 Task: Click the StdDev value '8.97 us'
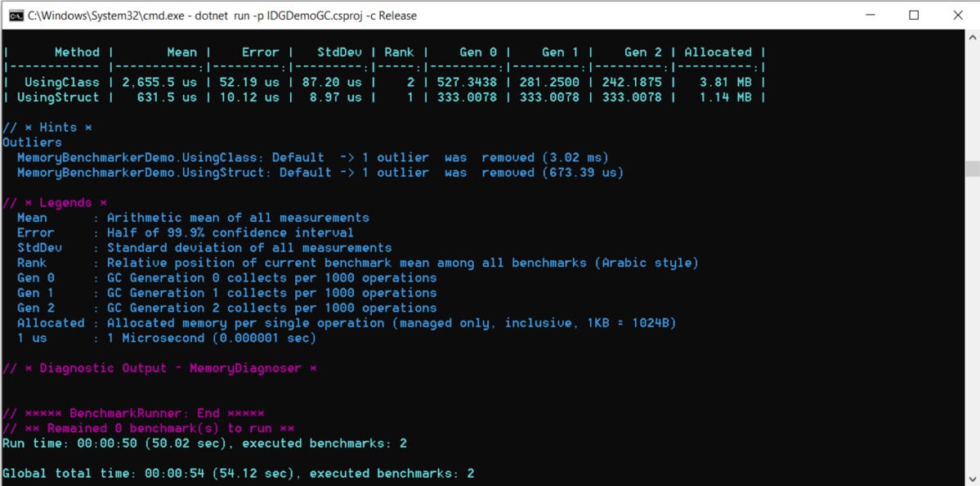(336, 97)
